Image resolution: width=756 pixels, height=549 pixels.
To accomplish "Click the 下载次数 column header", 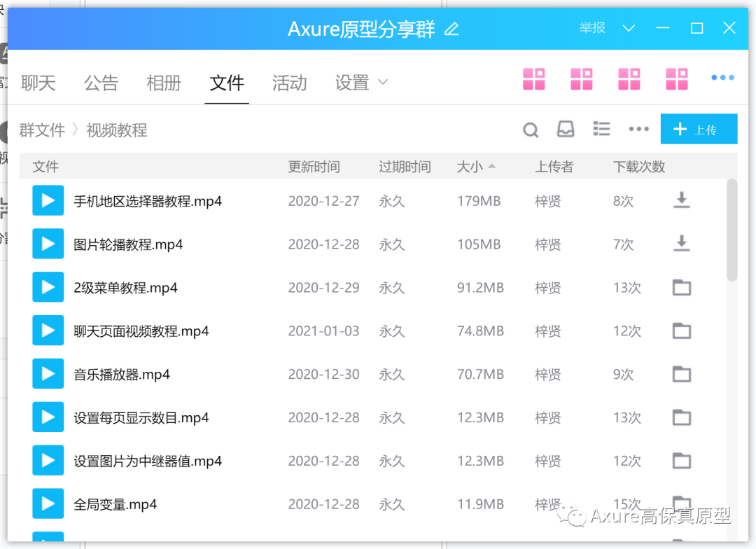I will [x=639, y=167].
